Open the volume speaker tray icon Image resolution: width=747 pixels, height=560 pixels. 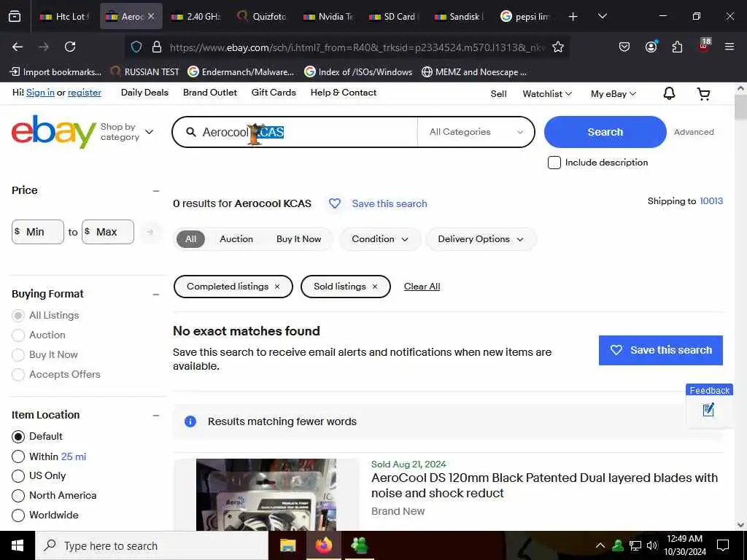tap(652, 545)
